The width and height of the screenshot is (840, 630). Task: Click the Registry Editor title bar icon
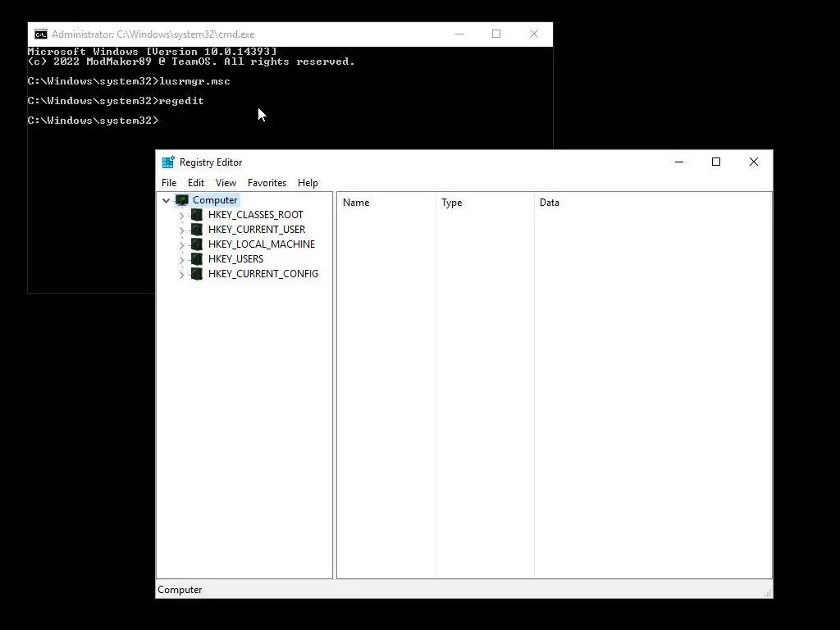[168, 162]
